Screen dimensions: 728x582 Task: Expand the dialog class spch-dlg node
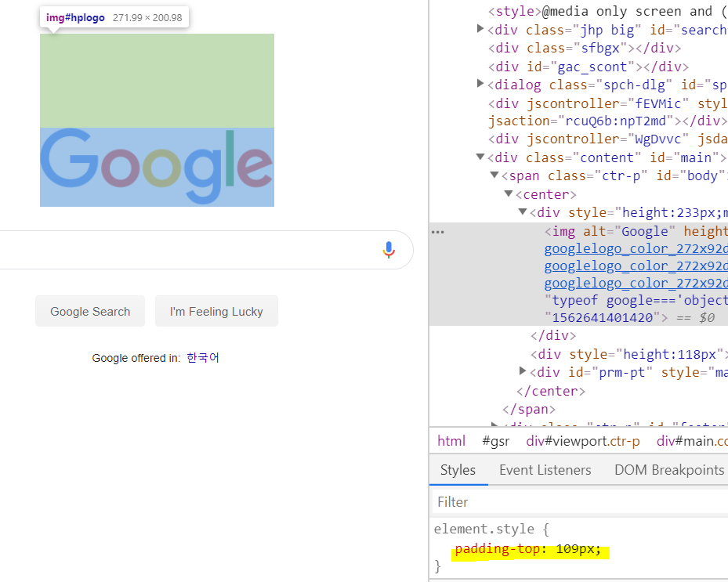pyautogui.click(x=480, y=84)
